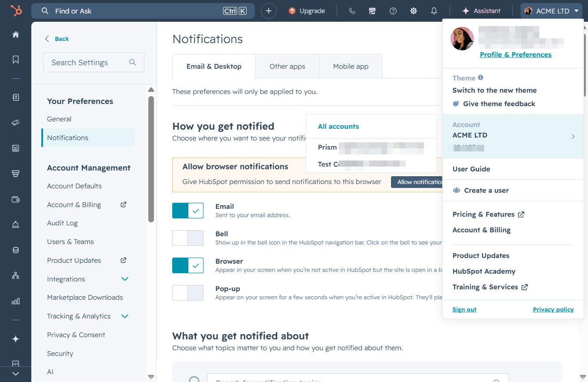Open the Home icon in left navigation
Image resolution: width=588 pixels, height=382 pixels.
coord(16,34)
